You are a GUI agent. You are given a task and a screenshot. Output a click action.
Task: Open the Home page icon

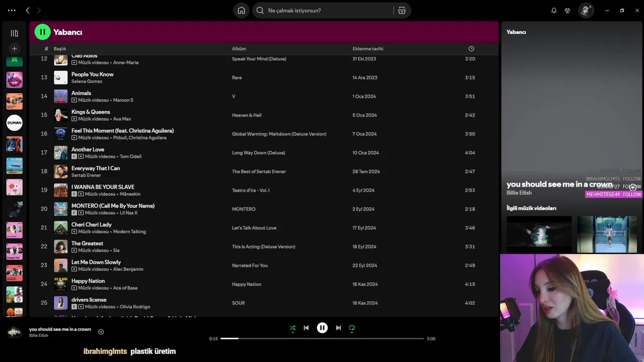pos(242,10)
